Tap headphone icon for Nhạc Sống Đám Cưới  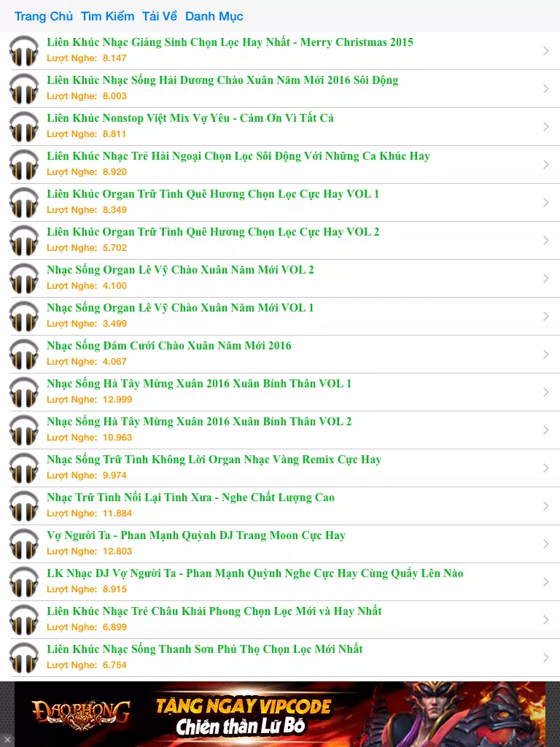[24, 354]
